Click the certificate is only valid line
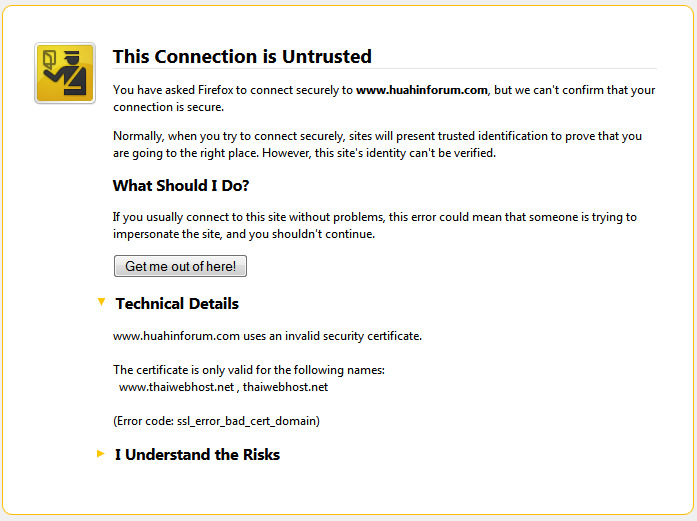 click(x=249, y=370)
